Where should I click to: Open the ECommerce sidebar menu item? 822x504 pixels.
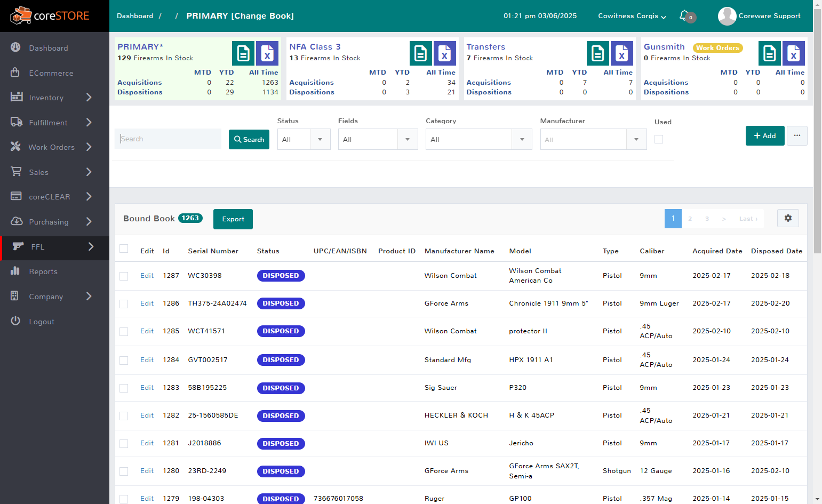(x=54, y=73)
